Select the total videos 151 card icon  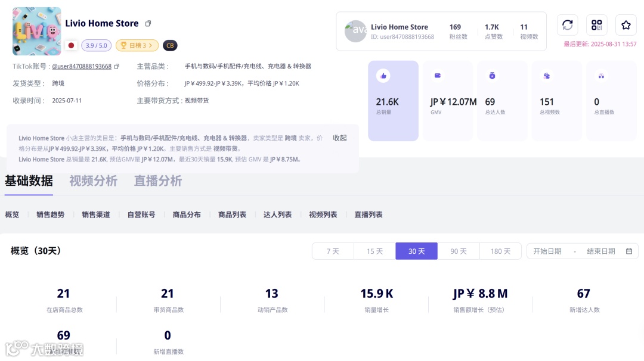pyautogui.click(x=547, y=76)
